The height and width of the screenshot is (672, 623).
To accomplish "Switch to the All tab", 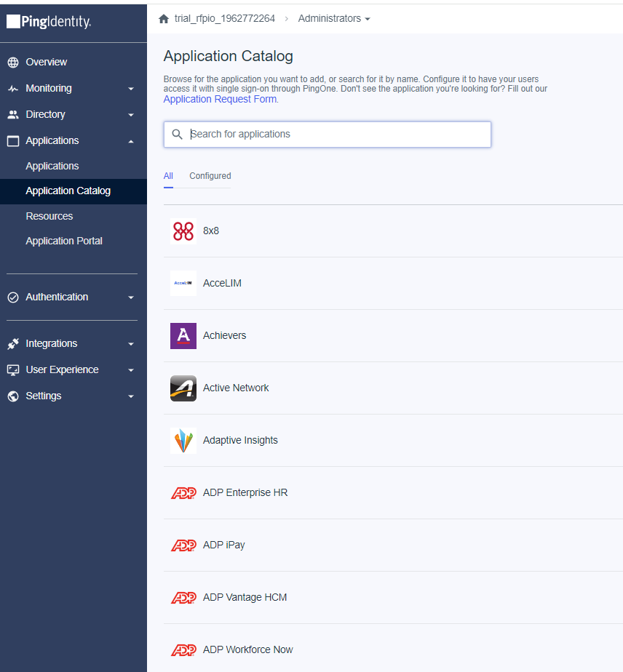I will [x=168, y=176].
